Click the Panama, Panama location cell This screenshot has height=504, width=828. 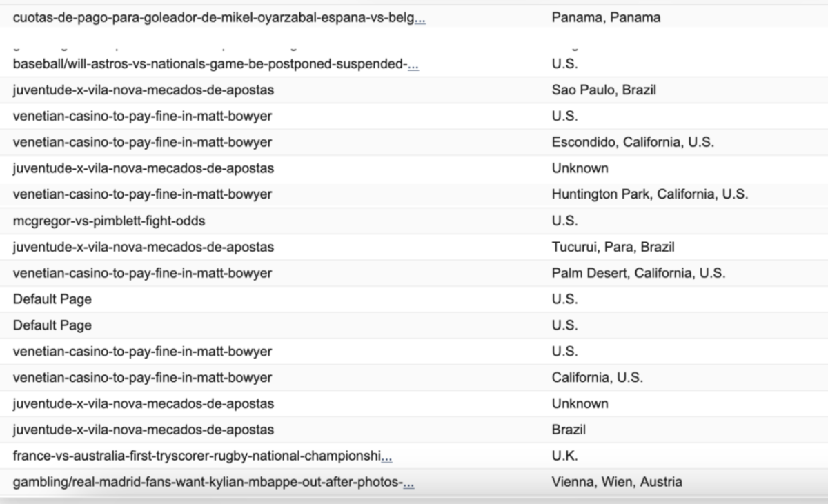[x=606, y=18]
